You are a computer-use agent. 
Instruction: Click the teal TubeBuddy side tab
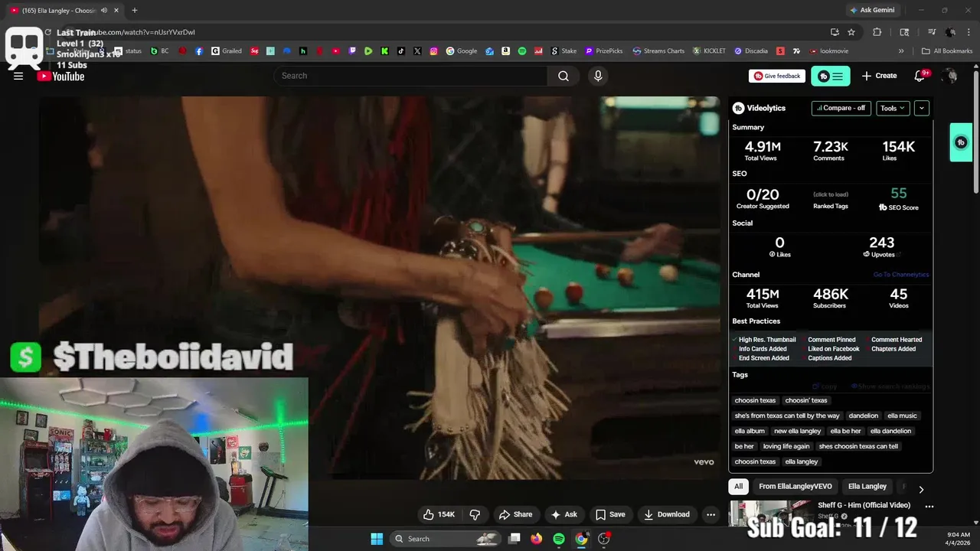[x=961, y=142]
